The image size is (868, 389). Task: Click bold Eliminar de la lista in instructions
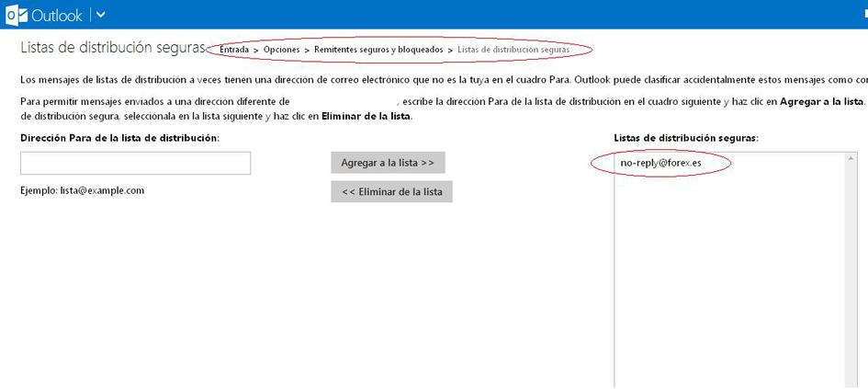(x=366, y=116)
